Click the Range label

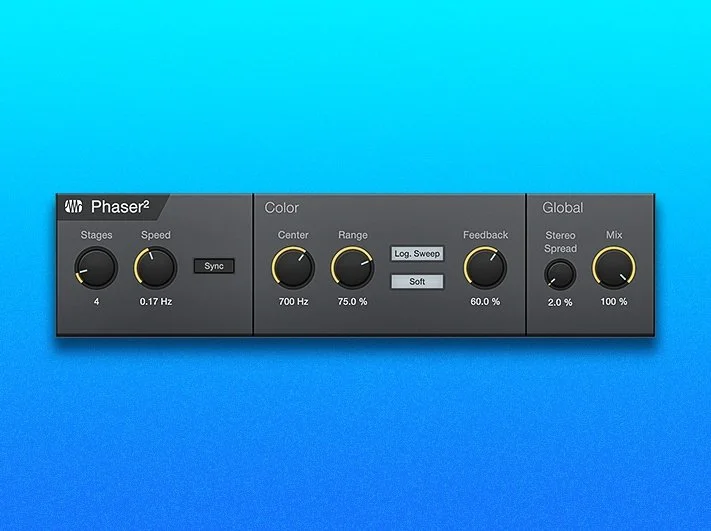point(353,235)
